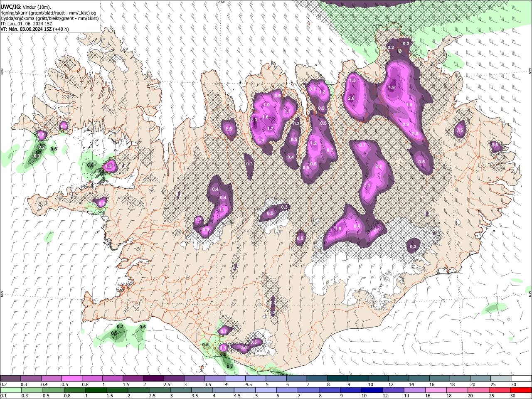The width and height of the screenshot is (532, 399).
Task: Click the bright pink 0.5 snow legend swatch
Action: point(71,378)
